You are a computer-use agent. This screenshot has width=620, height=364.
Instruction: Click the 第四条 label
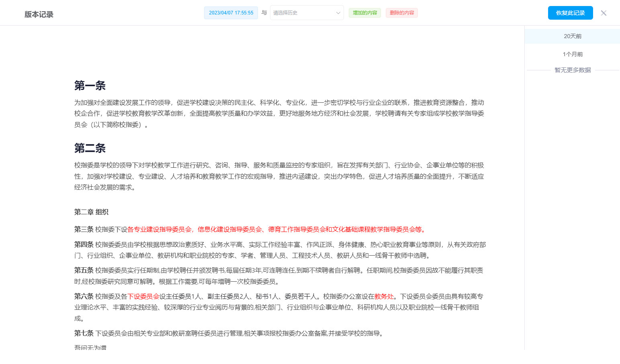pos(84,244)
